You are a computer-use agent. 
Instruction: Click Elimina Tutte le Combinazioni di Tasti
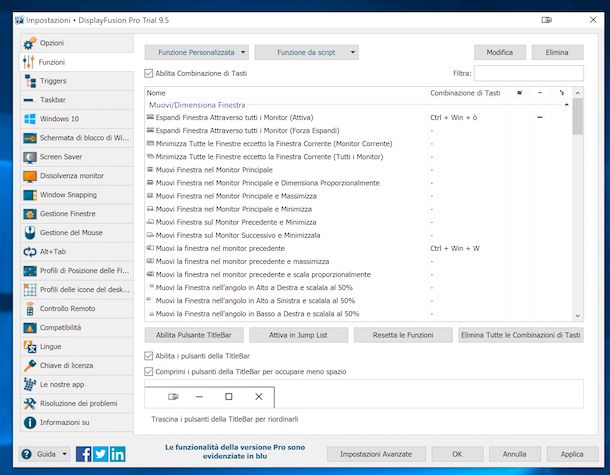[x=521, y=335]
